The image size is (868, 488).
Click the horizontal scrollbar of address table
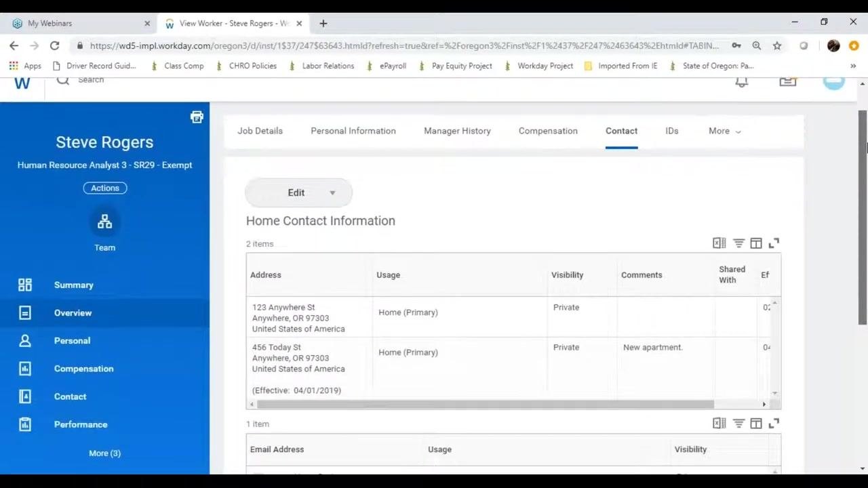486,404
